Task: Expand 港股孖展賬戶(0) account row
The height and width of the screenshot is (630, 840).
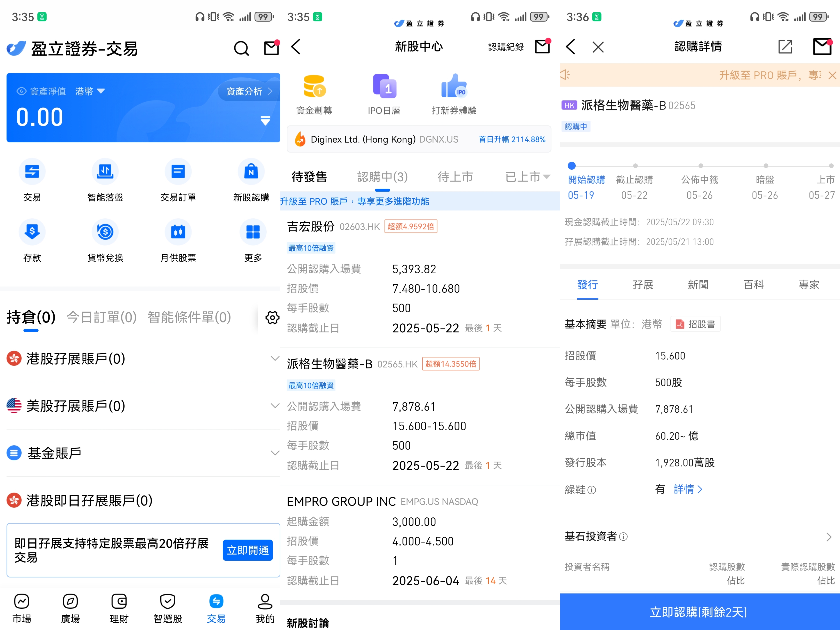Action: tap(143, 358)
